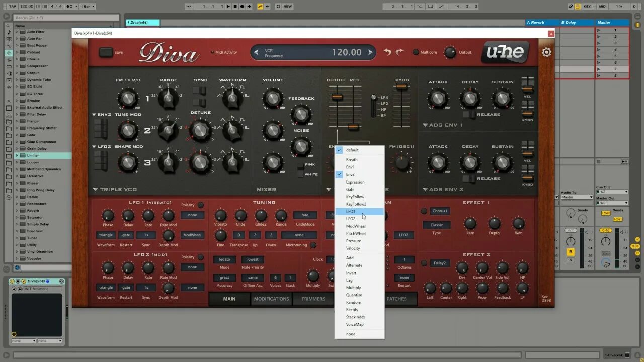
Task: Toggle Multicore switch in Diva
Action: point(416,52)
